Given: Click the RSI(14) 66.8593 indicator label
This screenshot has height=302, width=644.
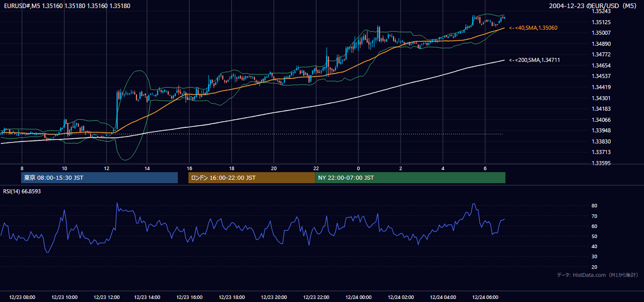Looking at the screenshot, I should [22, 191].
